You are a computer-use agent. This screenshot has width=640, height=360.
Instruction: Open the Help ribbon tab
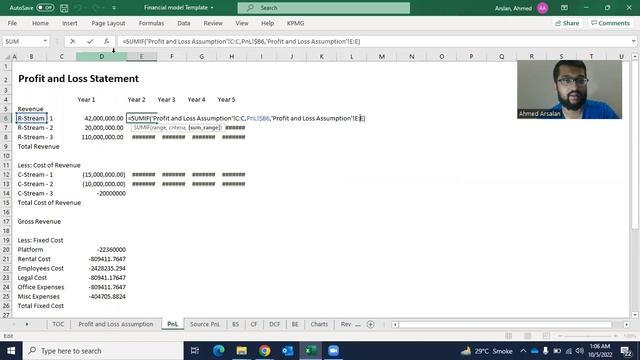(x=267, y=23)
